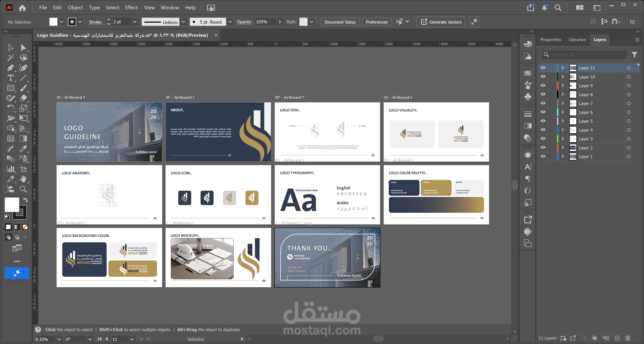644x344 pixels.
Task: Click the Preferences button
Action: (x=376, y=22)
